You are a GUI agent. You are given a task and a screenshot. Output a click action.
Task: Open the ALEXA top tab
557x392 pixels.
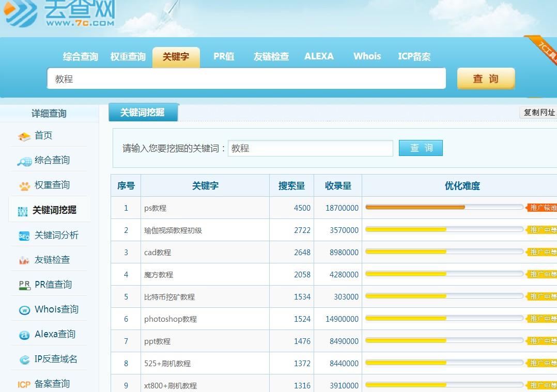point(319,56)
